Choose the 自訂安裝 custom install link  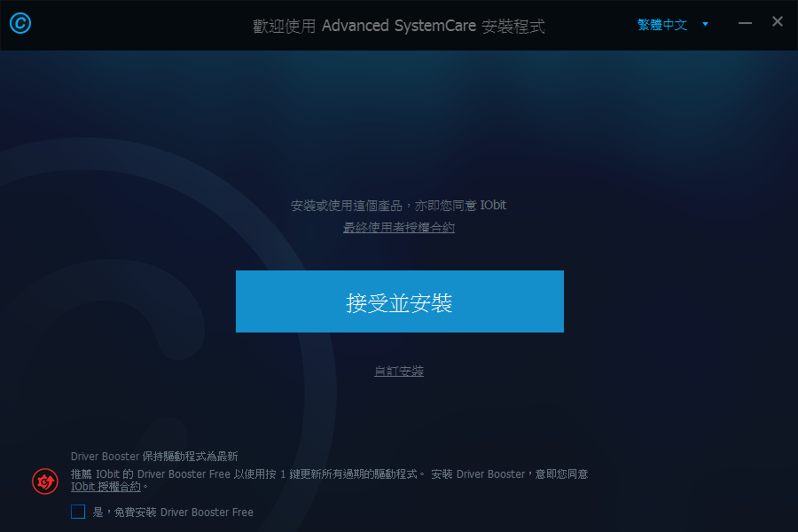pyautogui.click(x=399, y=372)
